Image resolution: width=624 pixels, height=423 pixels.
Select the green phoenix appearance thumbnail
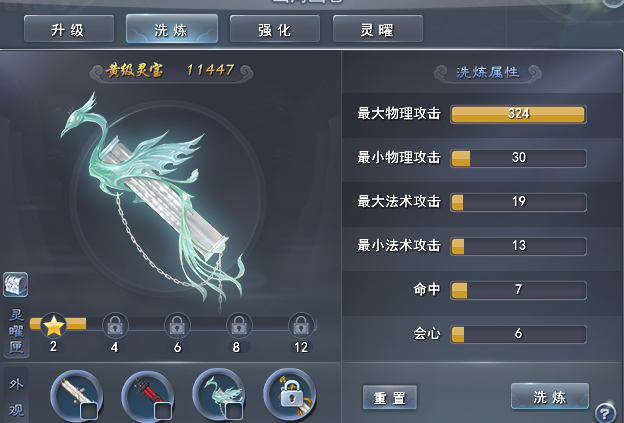218,395
